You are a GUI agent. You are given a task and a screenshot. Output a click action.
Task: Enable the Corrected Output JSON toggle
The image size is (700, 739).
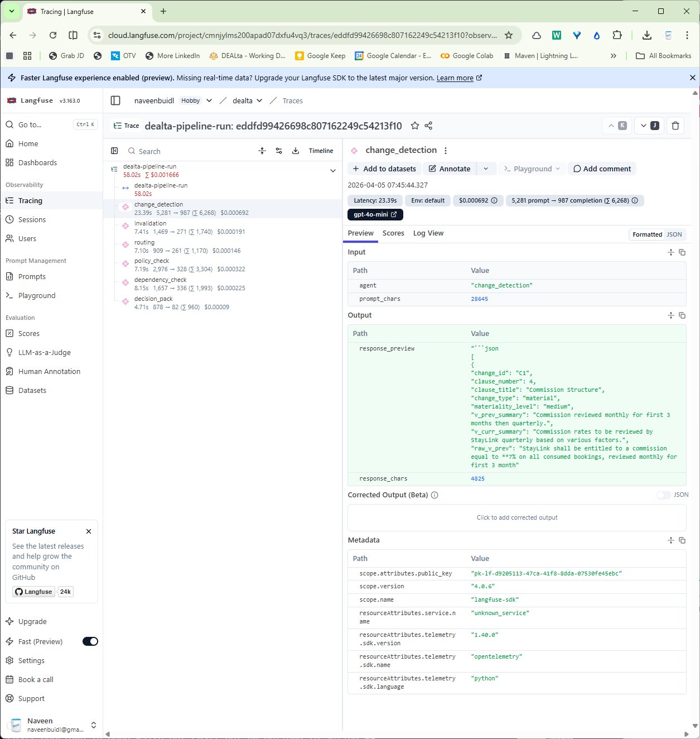click(x=663, y=495)
